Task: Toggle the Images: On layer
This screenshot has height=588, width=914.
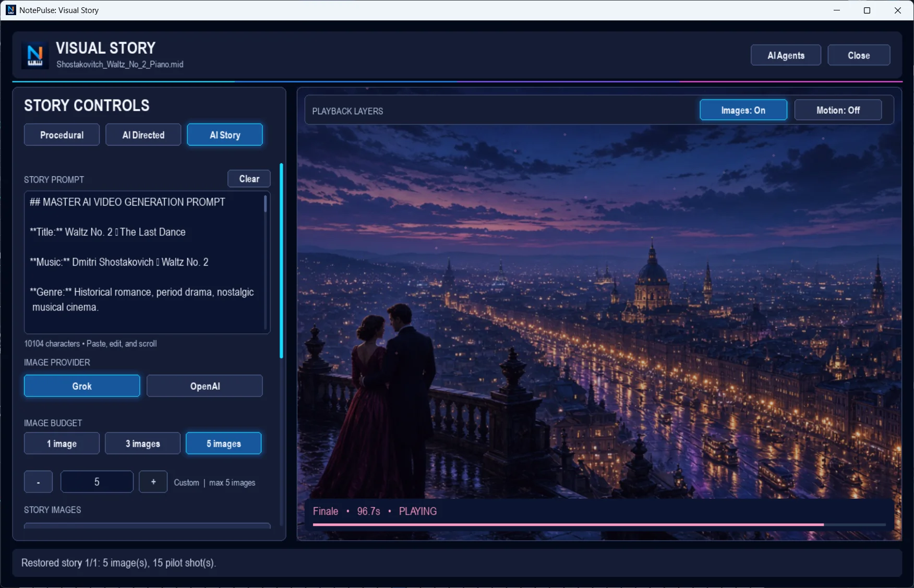Action: pos(743,110)
